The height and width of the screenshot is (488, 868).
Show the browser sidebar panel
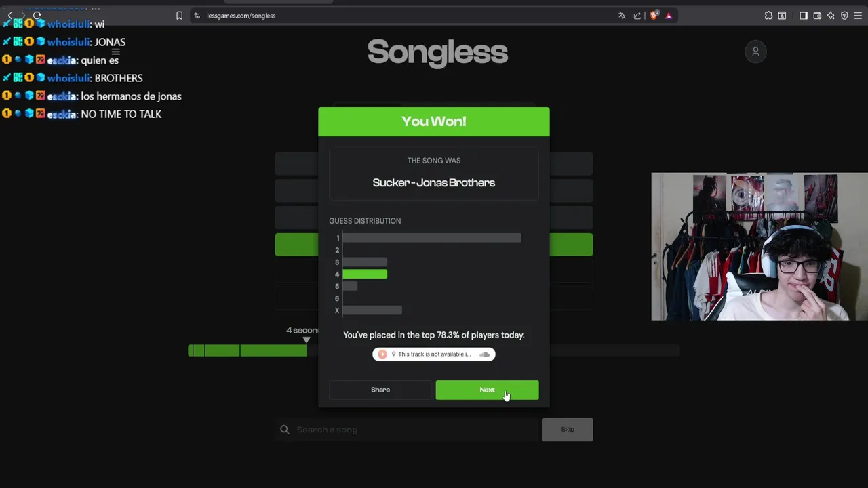click(x=804, y=16)
